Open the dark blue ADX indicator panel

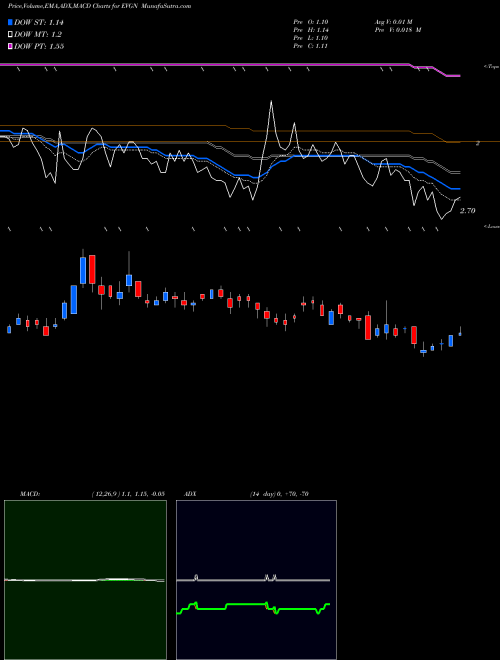tap(256, 580)
